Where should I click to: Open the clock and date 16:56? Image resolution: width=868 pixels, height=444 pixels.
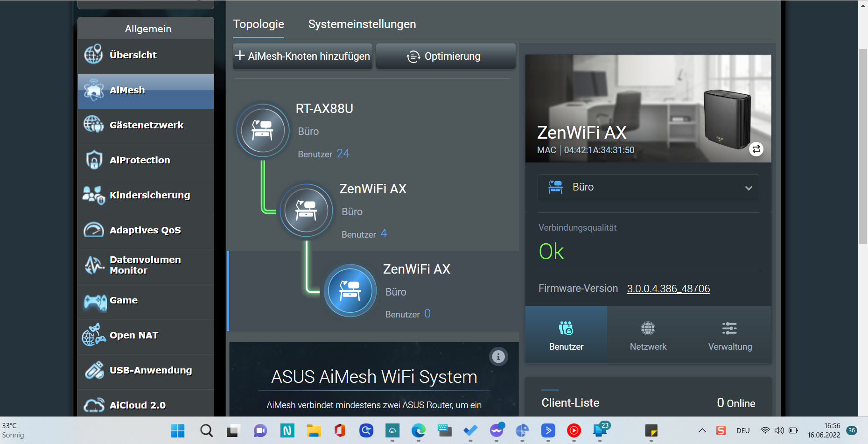[x=824, y=430]
